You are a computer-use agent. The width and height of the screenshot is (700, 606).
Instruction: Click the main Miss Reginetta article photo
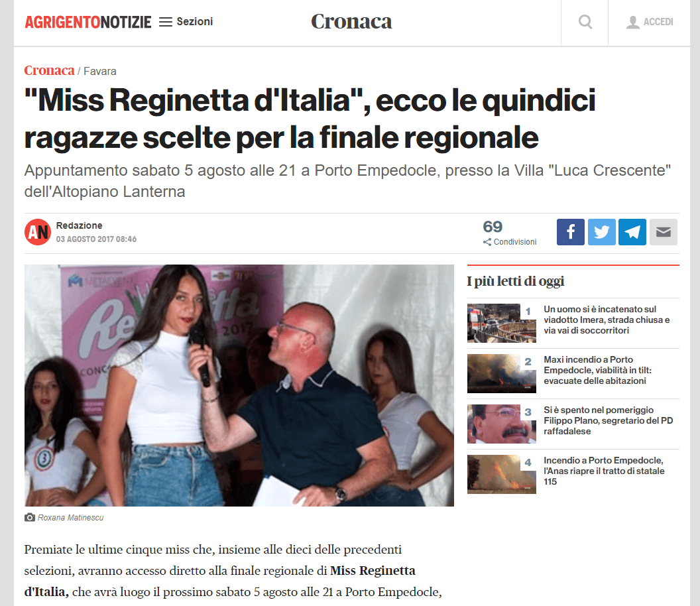pyautogui.click(x=239, y=385)
